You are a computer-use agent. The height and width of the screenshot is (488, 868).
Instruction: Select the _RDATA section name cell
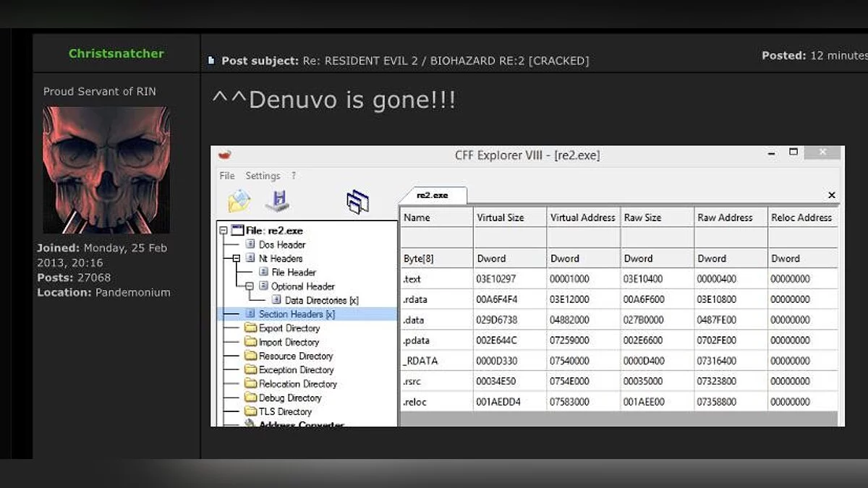(437, 361)
